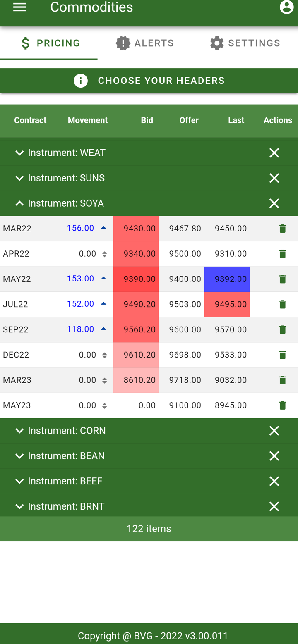Open the Settings tab

245,43
